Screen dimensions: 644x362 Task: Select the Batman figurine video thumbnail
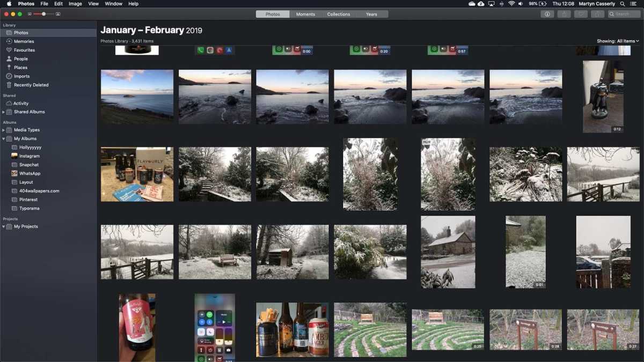(603, 97)
